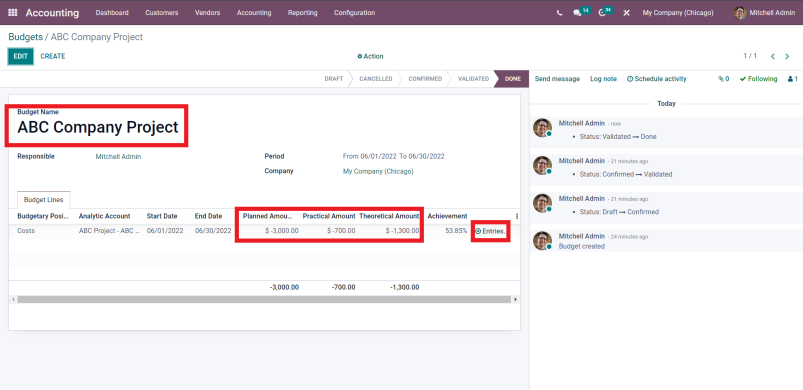This screenshot has width=803, height=390.
Task: Open budget lines column options kebab icon
Action: click(516, 216)
